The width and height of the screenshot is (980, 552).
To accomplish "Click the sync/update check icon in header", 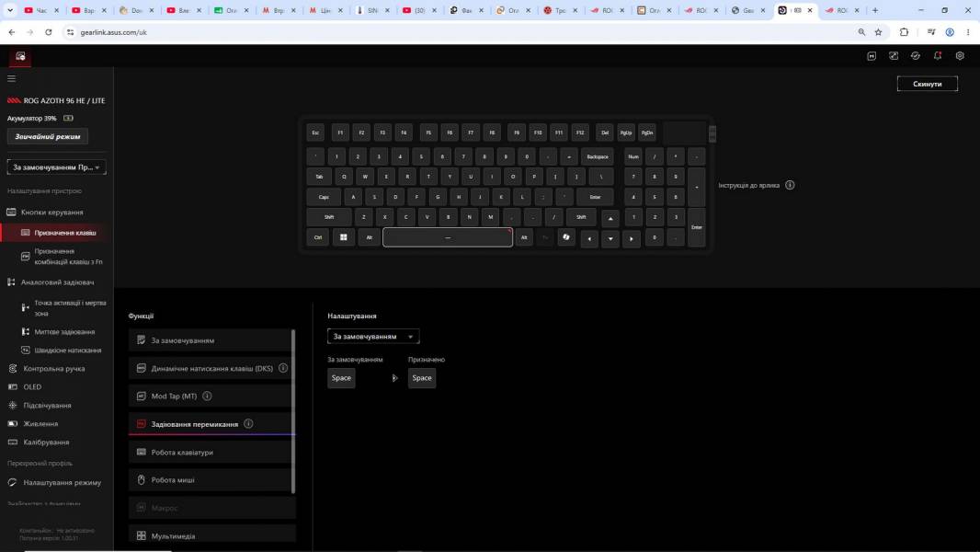I will [916, 55].
